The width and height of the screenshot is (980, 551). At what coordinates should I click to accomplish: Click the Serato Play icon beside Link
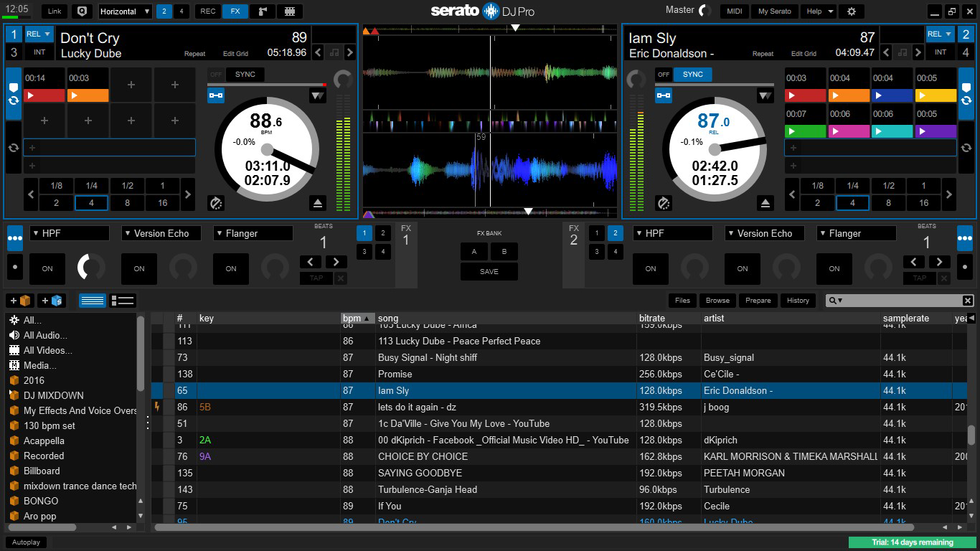pyautogui.click(x=82, y=11)
